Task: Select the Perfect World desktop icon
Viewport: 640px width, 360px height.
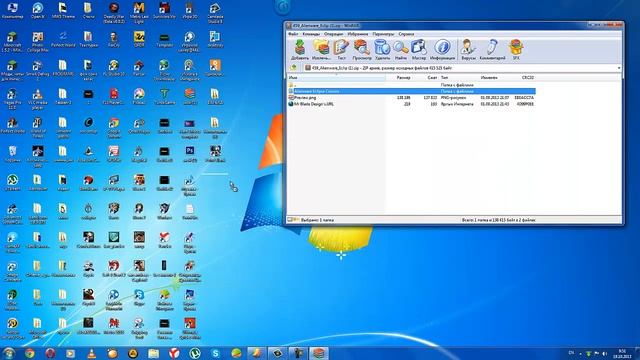Action: [x=63, y=40]
